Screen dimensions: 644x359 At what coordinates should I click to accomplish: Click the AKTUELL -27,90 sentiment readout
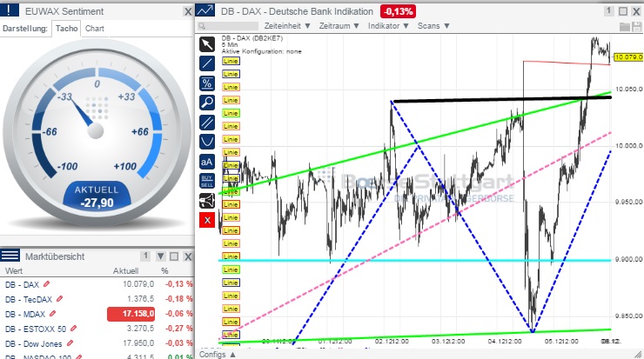(97, 196)
